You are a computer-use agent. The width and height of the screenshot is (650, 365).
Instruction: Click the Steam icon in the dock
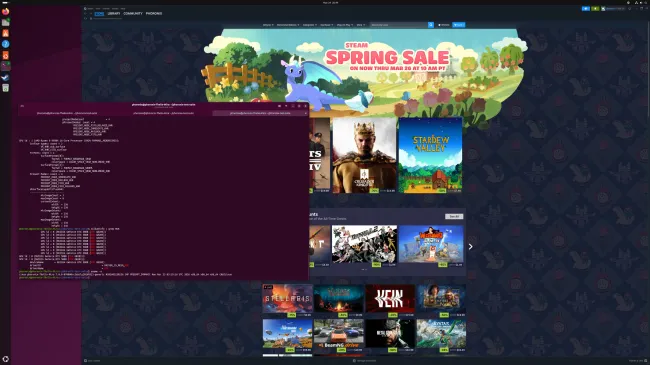[x=5, y=77]
